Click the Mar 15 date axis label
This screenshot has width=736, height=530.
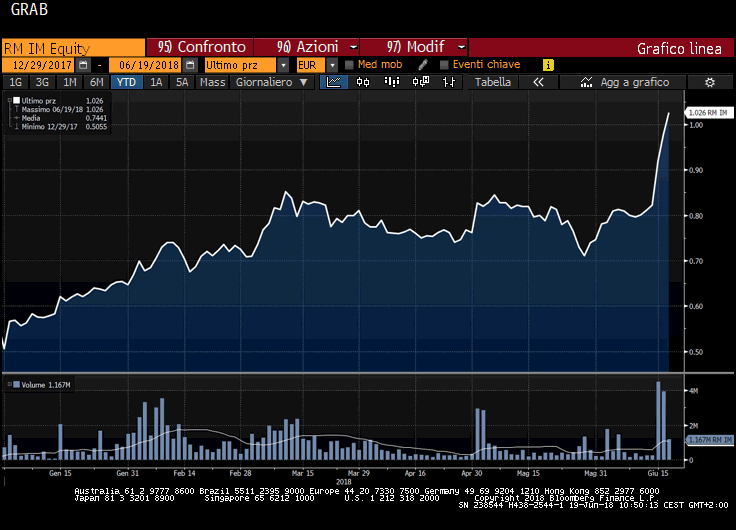tap(302, 473)
